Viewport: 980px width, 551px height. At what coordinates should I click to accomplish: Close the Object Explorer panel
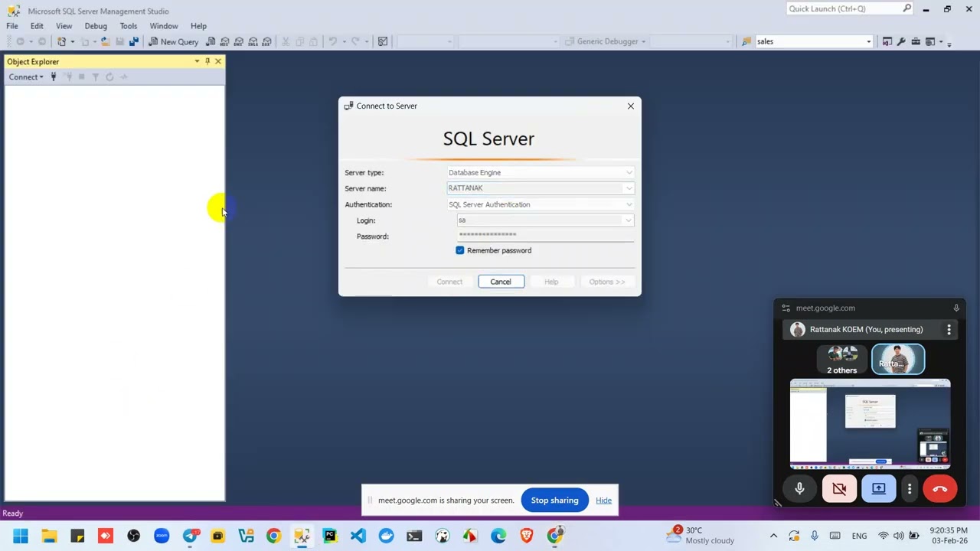pos(218,61)
